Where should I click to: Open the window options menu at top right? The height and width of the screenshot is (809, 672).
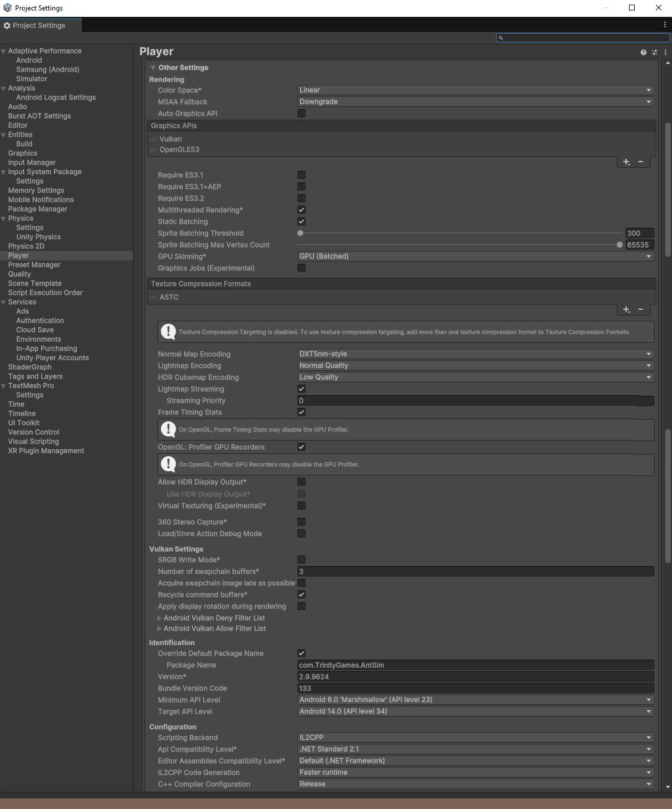[x=664, y=23]
